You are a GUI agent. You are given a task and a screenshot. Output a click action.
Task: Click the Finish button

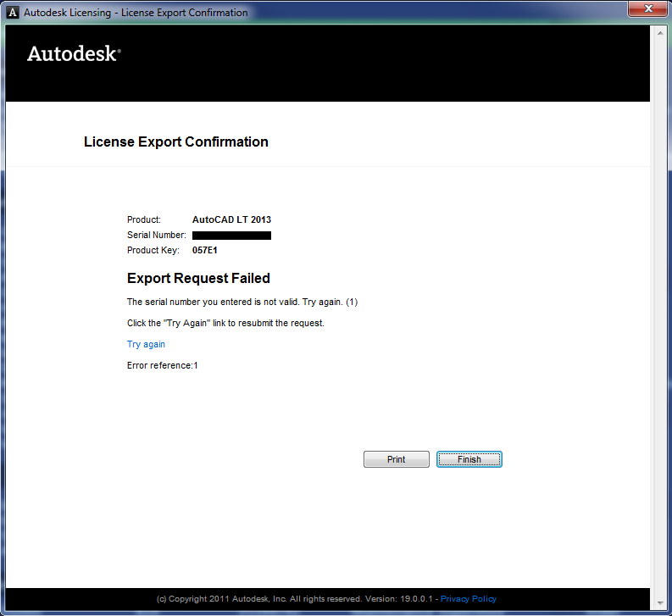point(469,459)
